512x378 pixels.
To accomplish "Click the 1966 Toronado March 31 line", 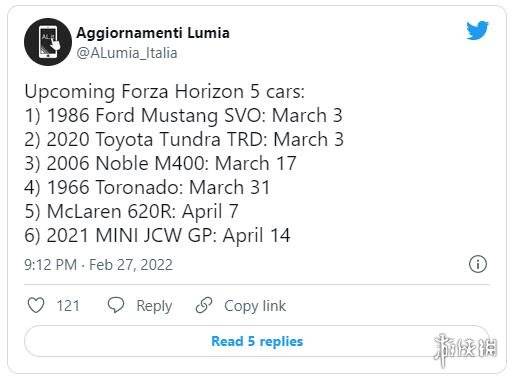I will pos(147,188).
